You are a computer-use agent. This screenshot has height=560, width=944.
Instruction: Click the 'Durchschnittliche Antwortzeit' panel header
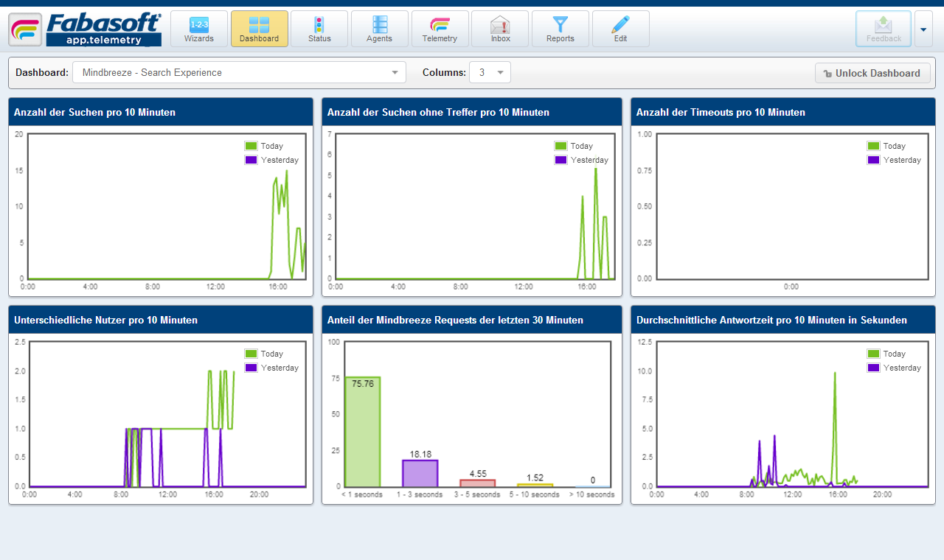[783, 320]
